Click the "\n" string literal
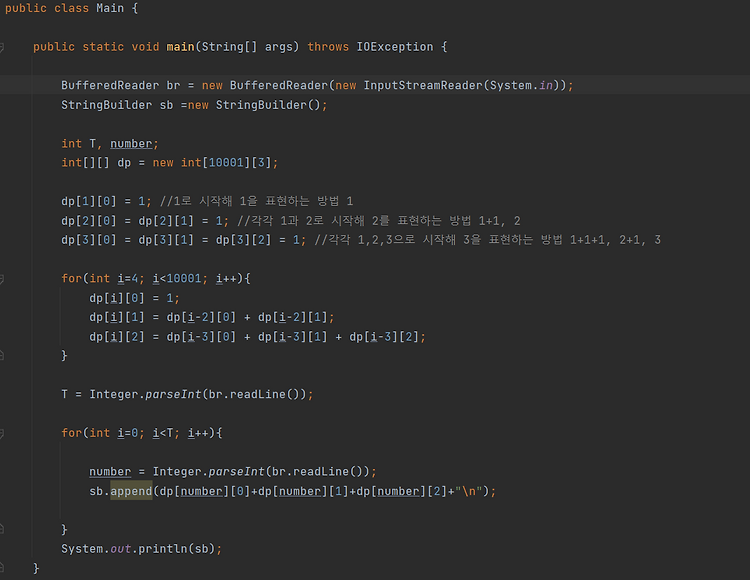Screen dimensions: 750x580 point(468,492)
